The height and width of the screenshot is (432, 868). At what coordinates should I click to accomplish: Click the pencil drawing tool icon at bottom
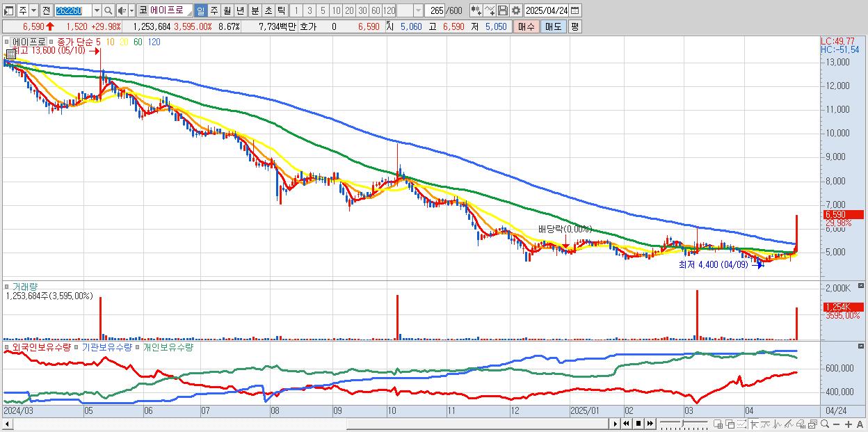pos(789,424)
